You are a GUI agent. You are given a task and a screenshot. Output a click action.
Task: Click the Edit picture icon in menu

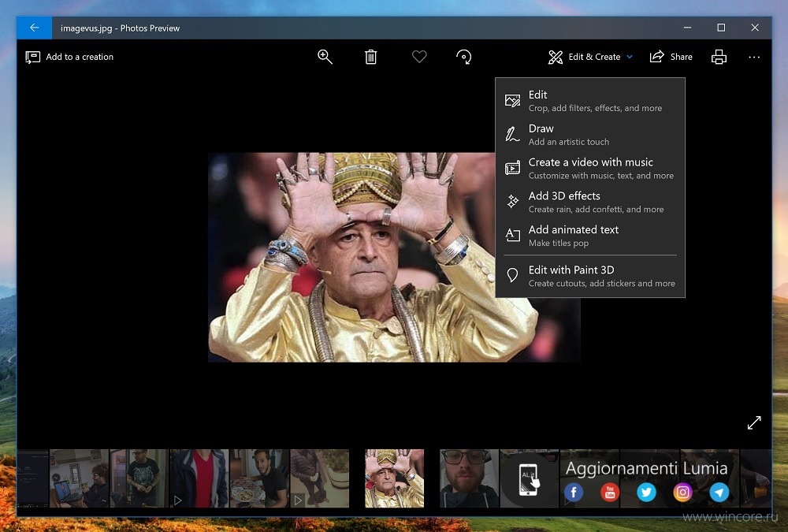tap(513, 101)
